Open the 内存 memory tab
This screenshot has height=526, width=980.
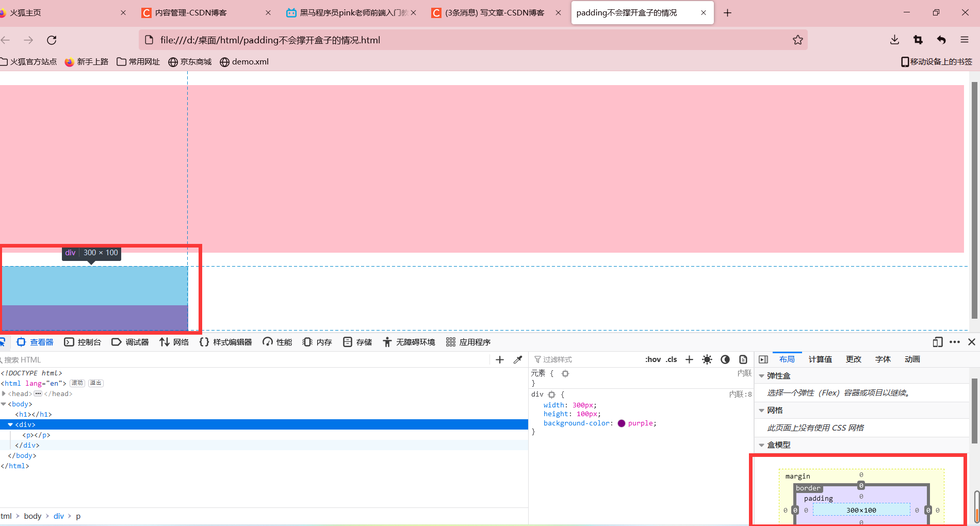click(317, 342)
